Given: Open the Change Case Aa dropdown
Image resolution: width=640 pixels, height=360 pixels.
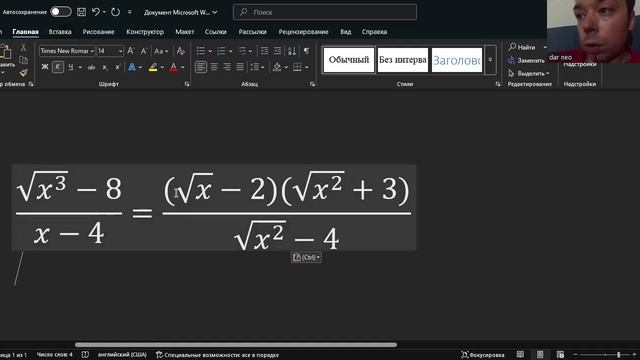Looking at the screenshot, I should click(161, 51).
